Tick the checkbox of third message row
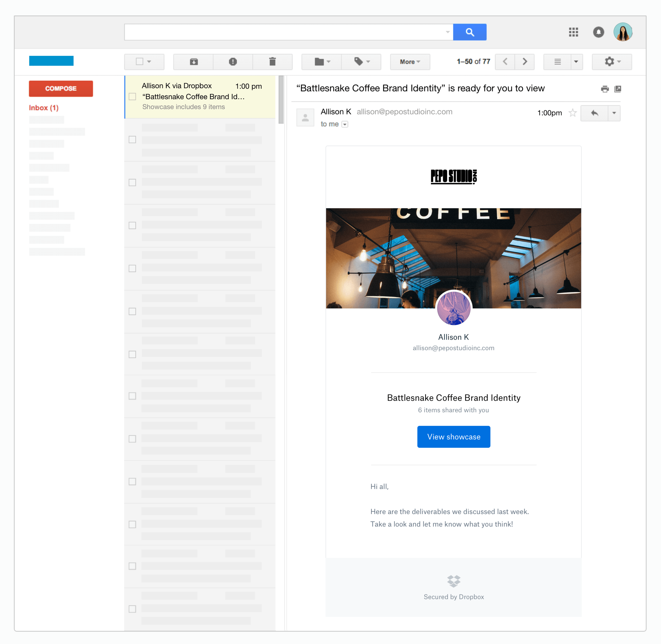The image size is (661, 644). click(x=132, y=183)
